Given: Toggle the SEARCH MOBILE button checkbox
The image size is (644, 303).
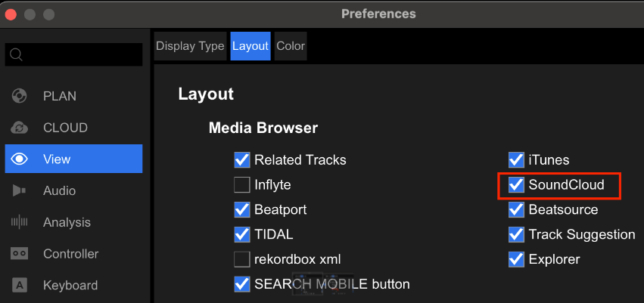Looking at the screenshot, I should click(x=242, y=284).
